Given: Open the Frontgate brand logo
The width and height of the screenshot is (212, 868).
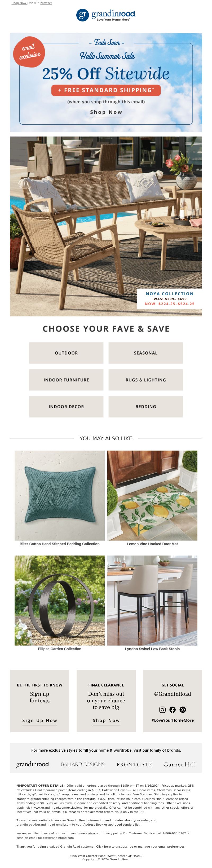Looking at the screenshot, I should [x=134, y=765].
